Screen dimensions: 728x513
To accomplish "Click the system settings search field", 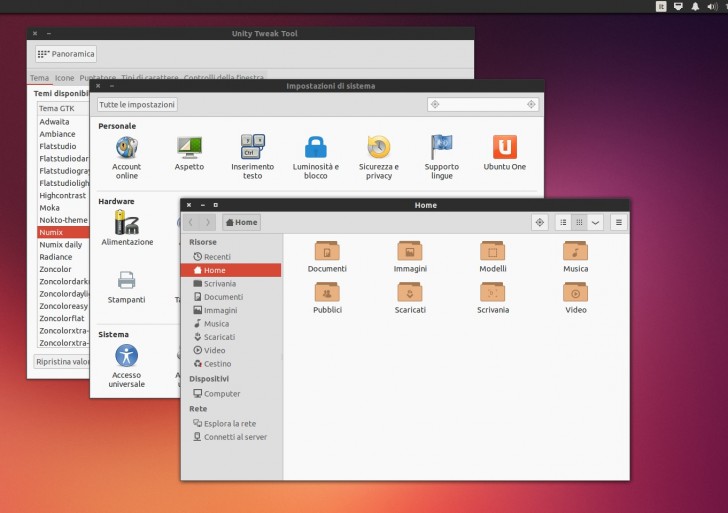I will click(x=483, y=104).
